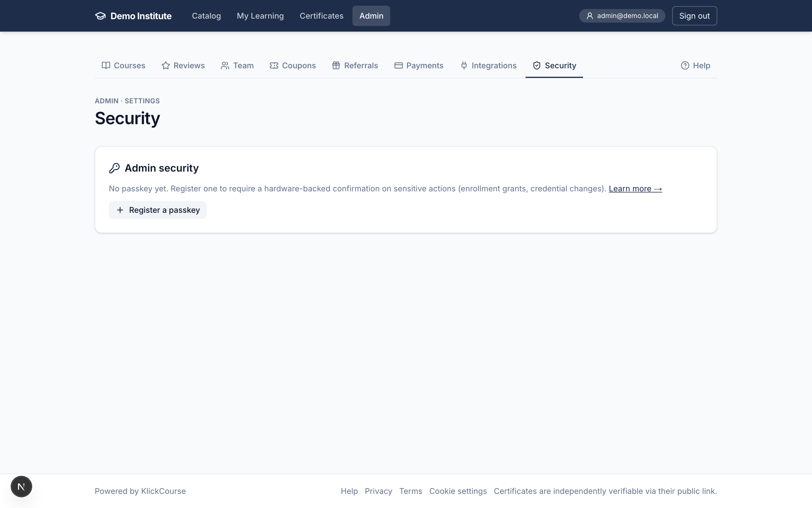
Task: Open the Catalog page
Action: pyautogui.click(x=206, y=16)
